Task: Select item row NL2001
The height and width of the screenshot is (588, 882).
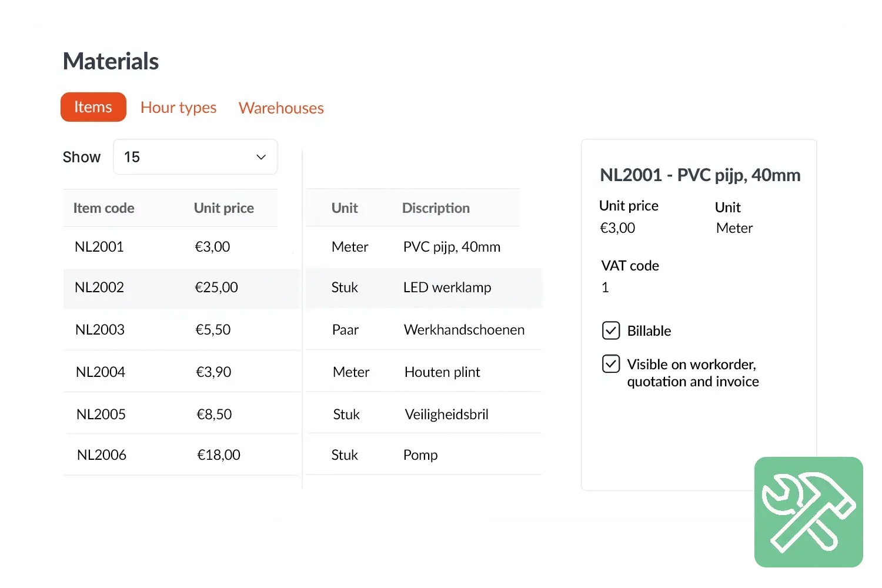Action: (99, 247)
